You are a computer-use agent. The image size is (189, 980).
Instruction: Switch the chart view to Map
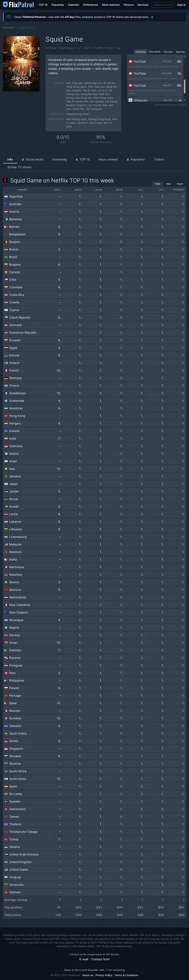168,184
